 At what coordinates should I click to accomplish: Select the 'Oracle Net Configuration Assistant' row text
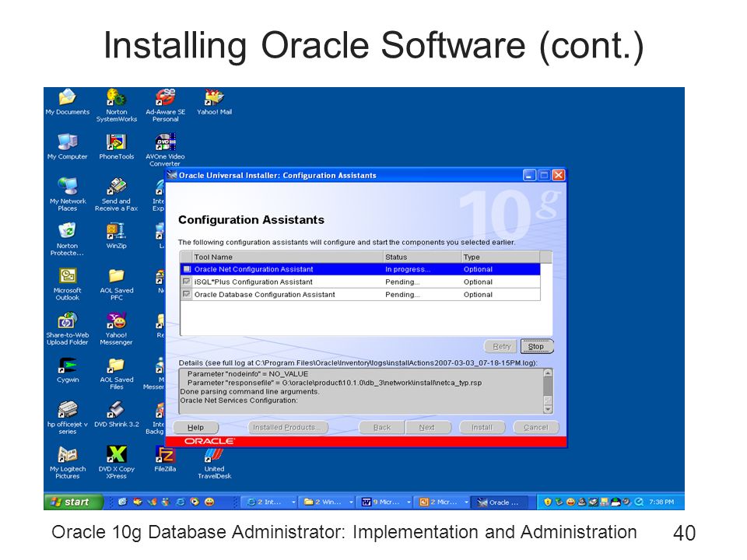[x=254, y=269]
